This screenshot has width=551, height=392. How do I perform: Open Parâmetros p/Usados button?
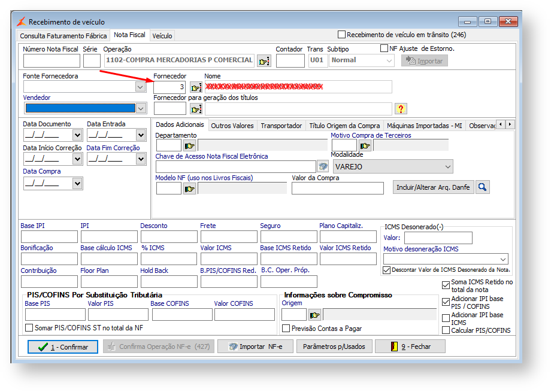[334, 347]
